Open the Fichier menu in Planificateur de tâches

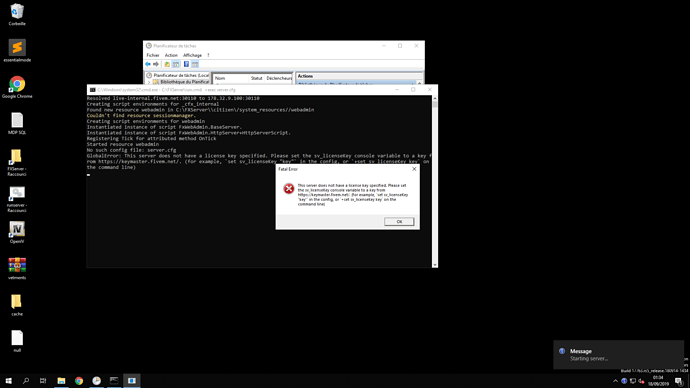pyautogui.click(x=153, y=55)
